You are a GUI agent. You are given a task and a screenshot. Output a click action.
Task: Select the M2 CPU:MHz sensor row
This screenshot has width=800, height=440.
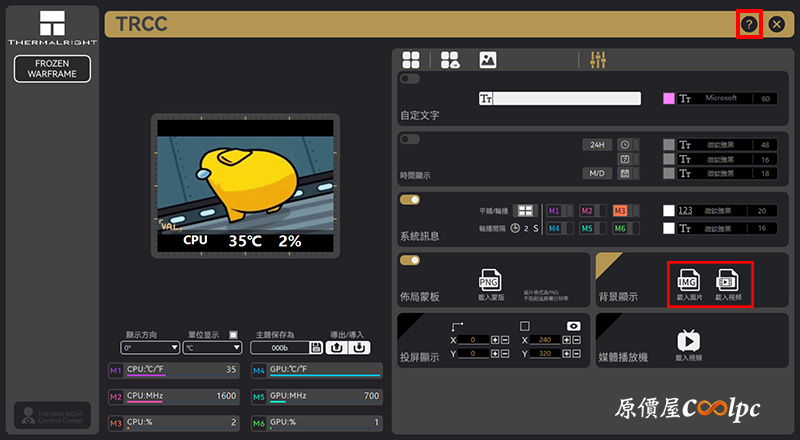coord(173,397)
